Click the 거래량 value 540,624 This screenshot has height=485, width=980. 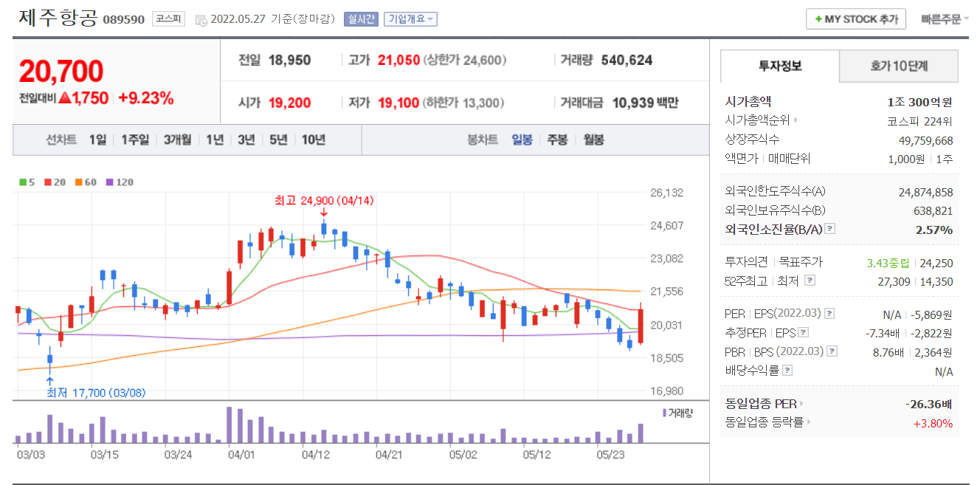point(627,61)
